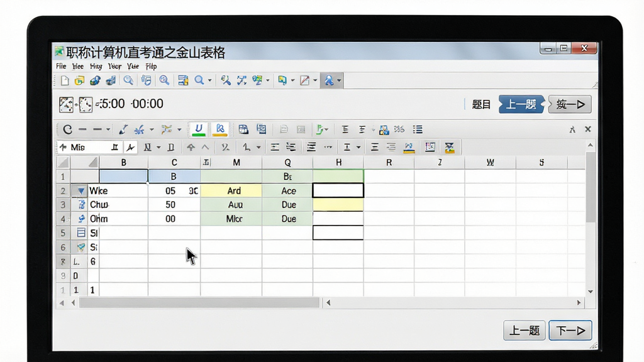The width and height of the screenshot is (644, 362).
Task: Click the select-all corner of the sheet
Action: (64, 163)
